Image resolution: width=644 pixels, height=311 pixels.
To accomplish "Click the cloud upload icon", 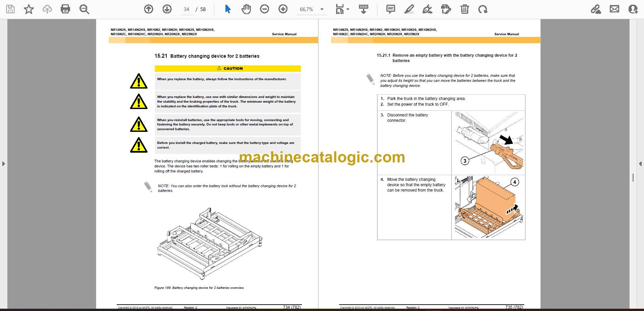I will [x=47, y=9].
